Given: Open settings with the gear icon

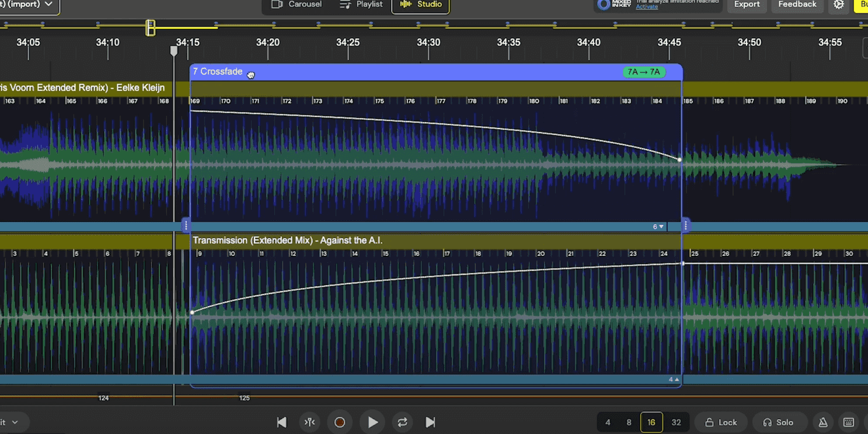Looking at the screenshot, I should click(839, 5).
